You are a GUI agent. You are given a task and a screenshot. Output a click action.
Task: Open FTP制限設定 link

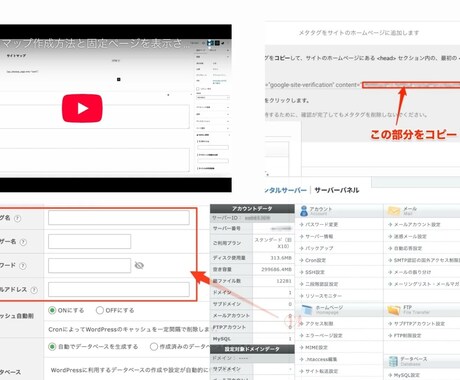click(x=407, y=336)
